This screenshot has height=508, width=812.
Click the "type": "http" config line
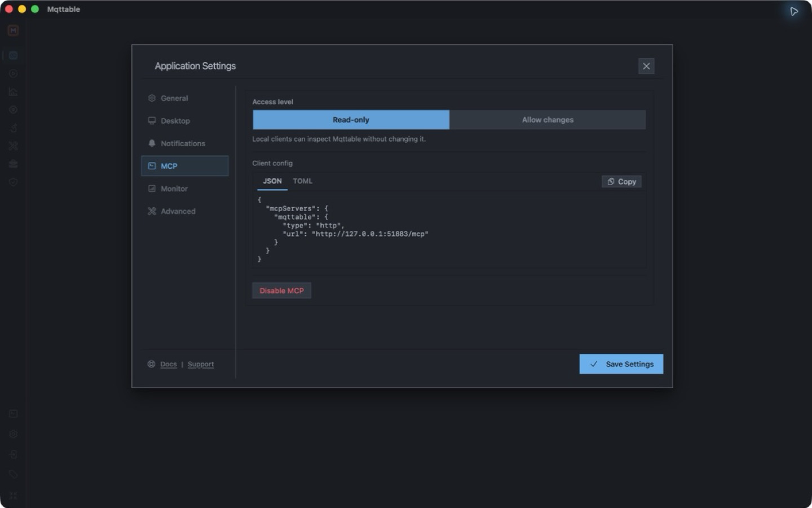pos(313,225)
